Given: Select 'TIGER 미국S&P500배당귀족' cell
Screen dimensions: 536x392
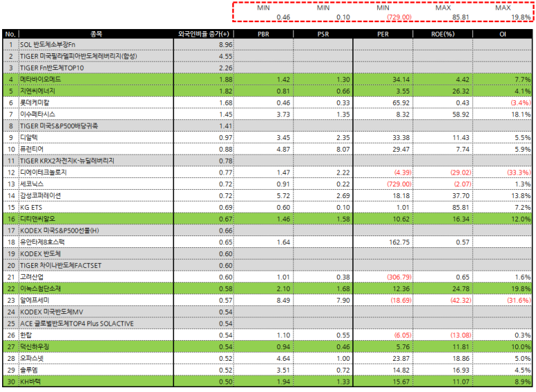Looking at the screenshot, I should tap(96, 125).
